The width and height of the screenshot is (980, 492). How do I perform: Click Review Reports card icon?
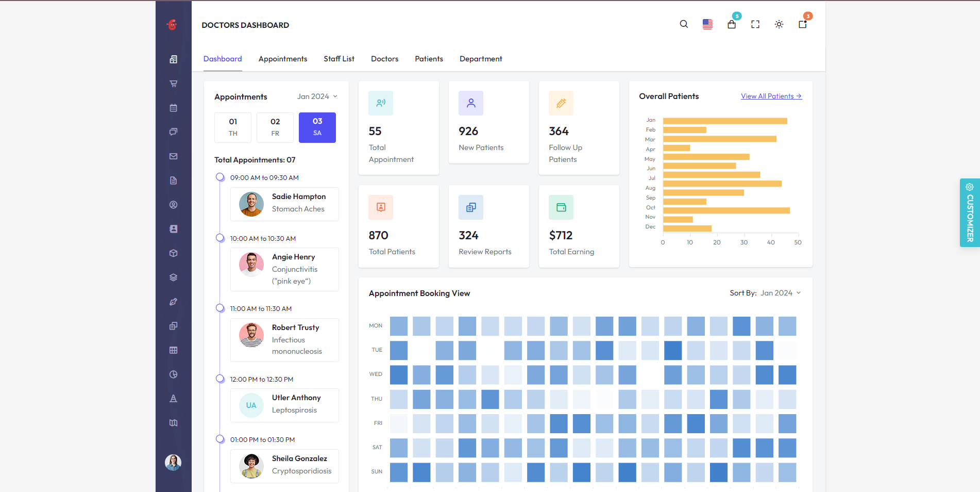coord(471,207)
